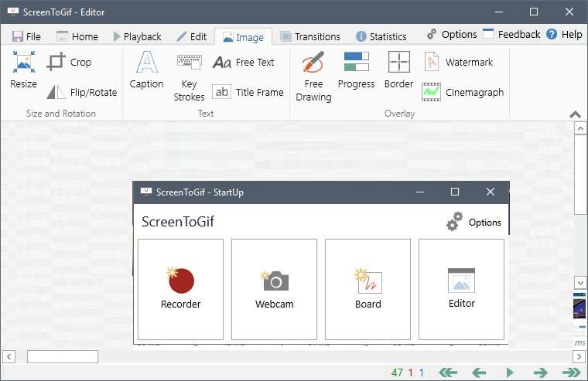This screenshot has width=588, height=381.
Task: Open Options in the Editor ribbon
Action: [x=452, y=35]
